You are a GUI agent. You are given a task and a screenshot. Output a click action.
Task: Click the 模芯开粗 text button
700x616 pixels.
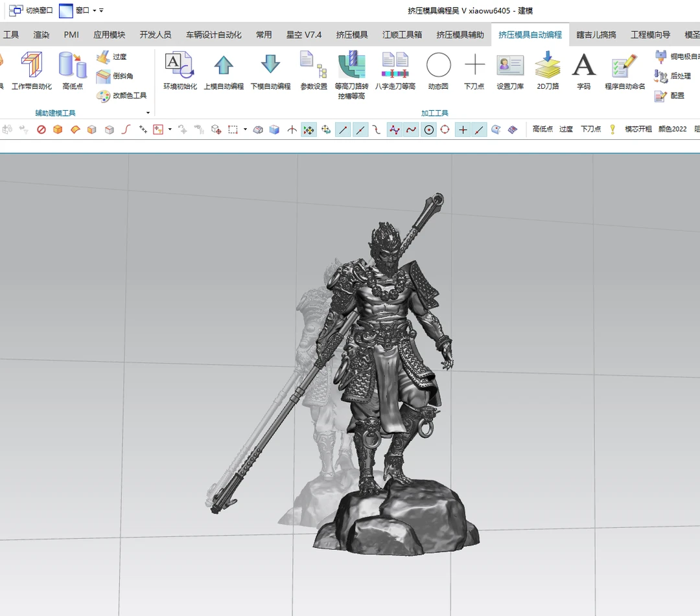coord(638,130)
